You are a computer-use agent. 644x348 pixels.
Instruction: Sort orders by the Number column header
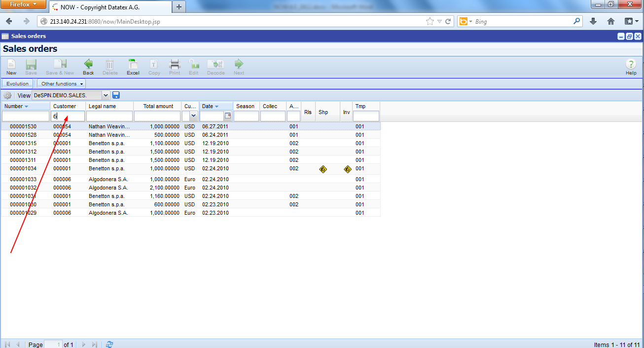(x=15, y=106)
